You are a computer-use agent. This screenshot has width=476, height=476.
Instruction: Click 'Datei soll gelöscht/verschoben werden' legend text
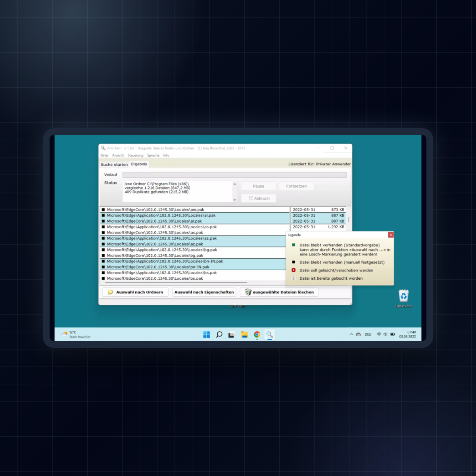[x=336, y=271]
